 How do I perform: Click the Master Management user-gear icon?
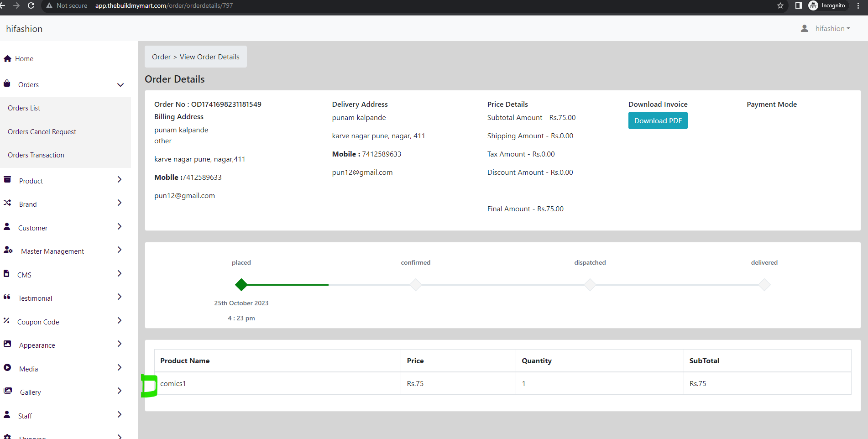[8, 250]
